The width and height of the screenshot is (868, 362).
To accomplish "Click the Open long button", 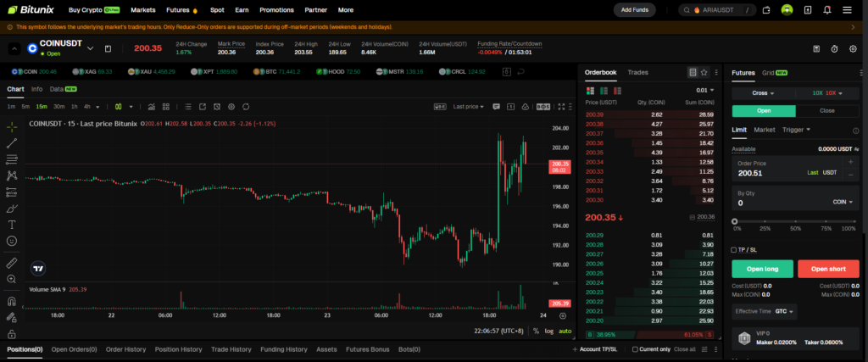I will tap(762, 269).
